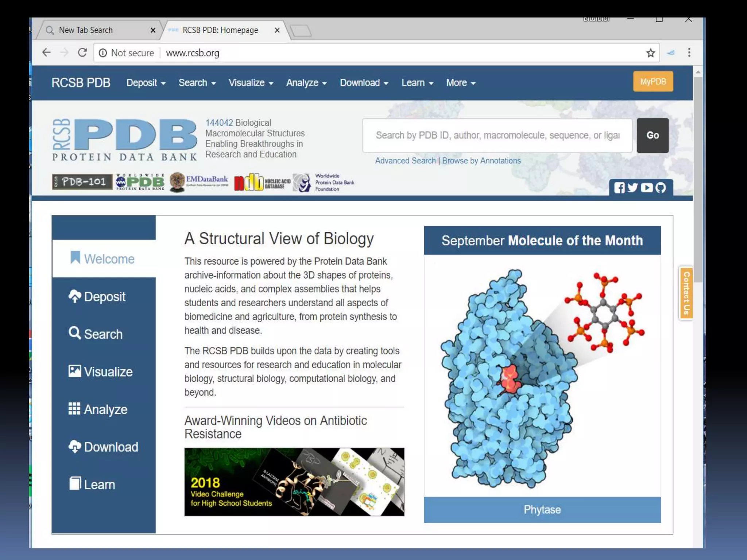Viewport: 747px width, 560px height.
Task: Open the Learn dropdown in navbar
Action: (x=417, y=83)
